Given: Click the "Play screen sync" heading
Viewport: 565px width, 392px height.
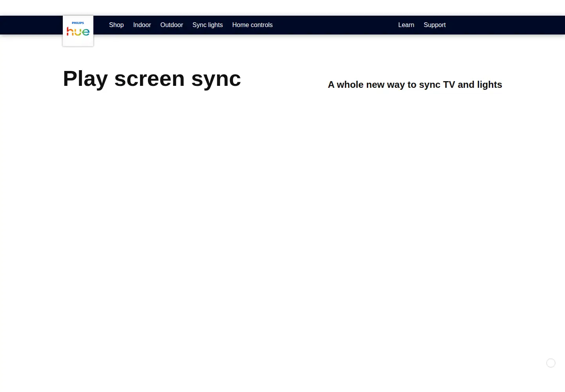Looking at the screenshot, I should pos(152,79).
